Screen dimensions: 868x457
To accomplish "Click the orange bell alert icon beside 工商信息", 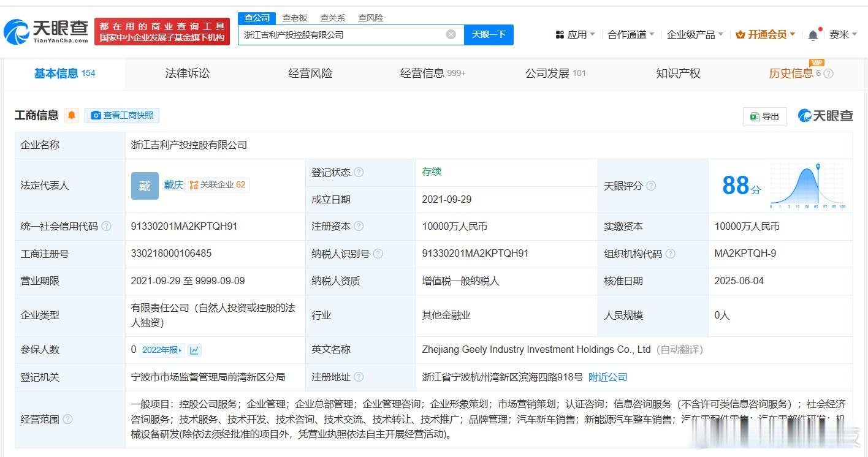I will 72,115.
